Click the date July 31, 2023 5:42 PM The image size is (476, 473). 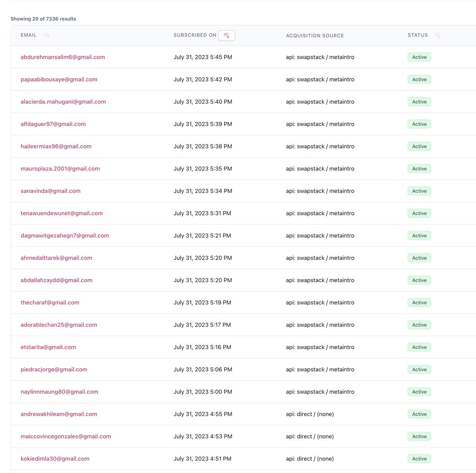(x=203, y=79)
